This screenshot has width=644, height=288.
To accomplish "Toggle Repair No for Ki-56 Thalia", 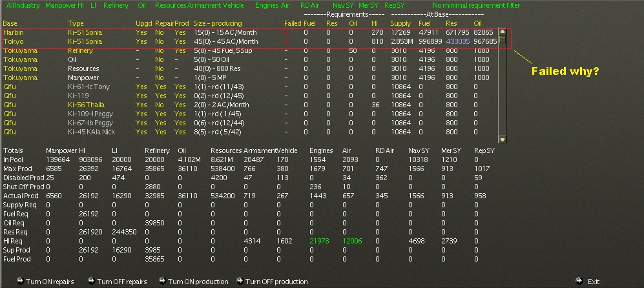I will pos(160,105).
